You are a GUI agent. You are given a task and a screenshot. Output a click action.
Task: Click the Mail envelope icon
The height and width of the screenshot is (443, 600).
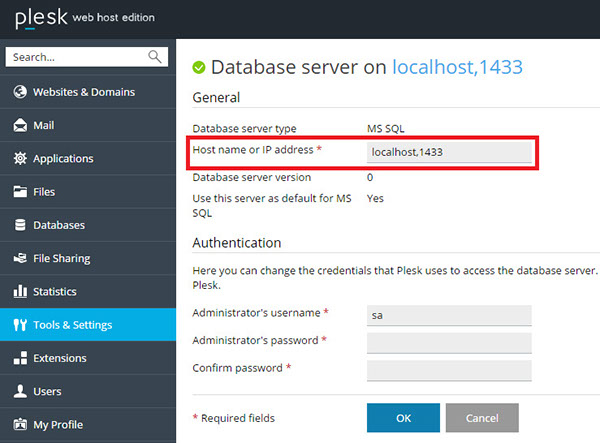tap(19, 126)
